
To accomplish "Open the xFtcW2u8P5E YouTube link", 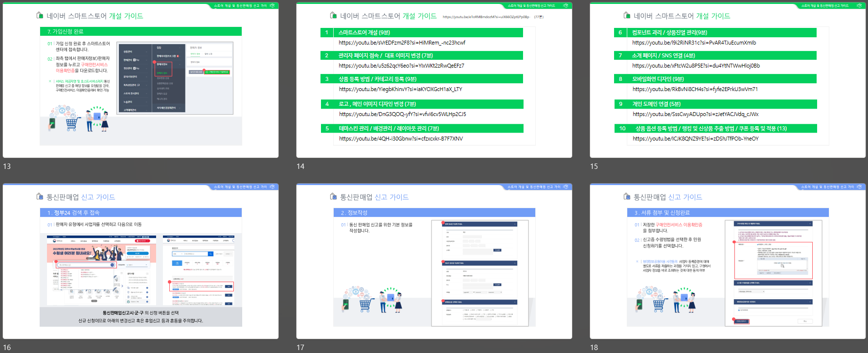I will click(696, 66).
